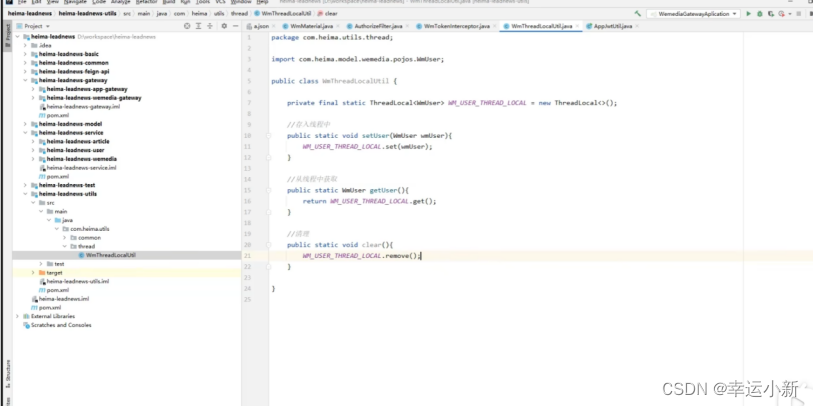Hide the Project panel with the minus icon
The width and height of the screenshot is (814, 407).
[x=235, y=26]
